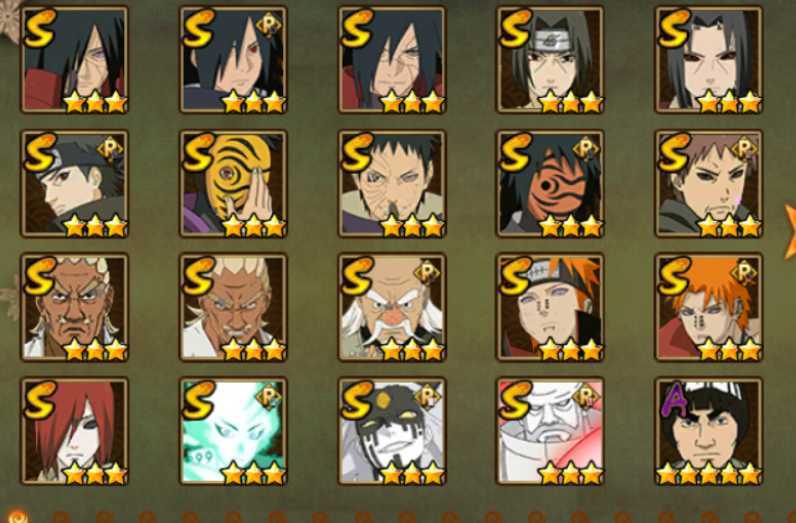Choose the brown-haired man with a goatee
This screenshot has height=523, width=796.
[x=709, y=183]
